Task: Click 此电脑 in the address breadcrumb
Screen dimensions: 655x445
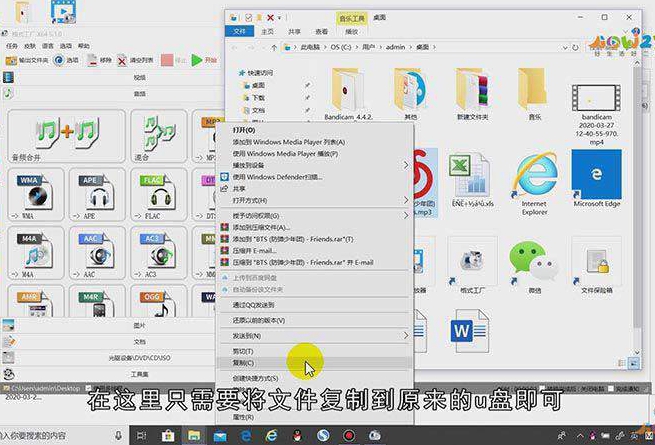Action: pyautogui.click(x=310, y=47)
